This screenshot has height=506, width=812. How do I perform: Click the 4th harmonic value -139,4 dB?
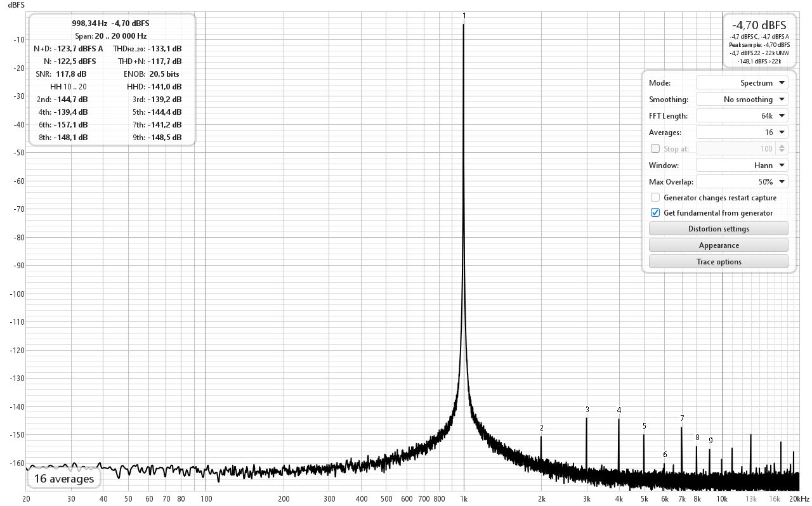click(x=71, y=112)
